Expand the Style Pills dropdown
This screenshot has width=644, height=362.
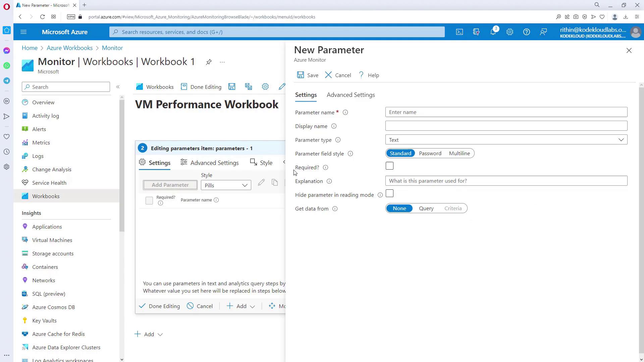coord(226,185)
